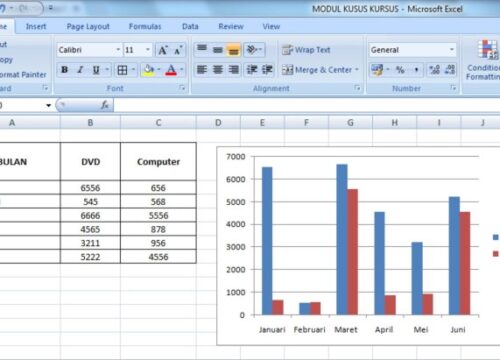500x360 pixels.
Task: Select column G header
Action: point(350,123)
